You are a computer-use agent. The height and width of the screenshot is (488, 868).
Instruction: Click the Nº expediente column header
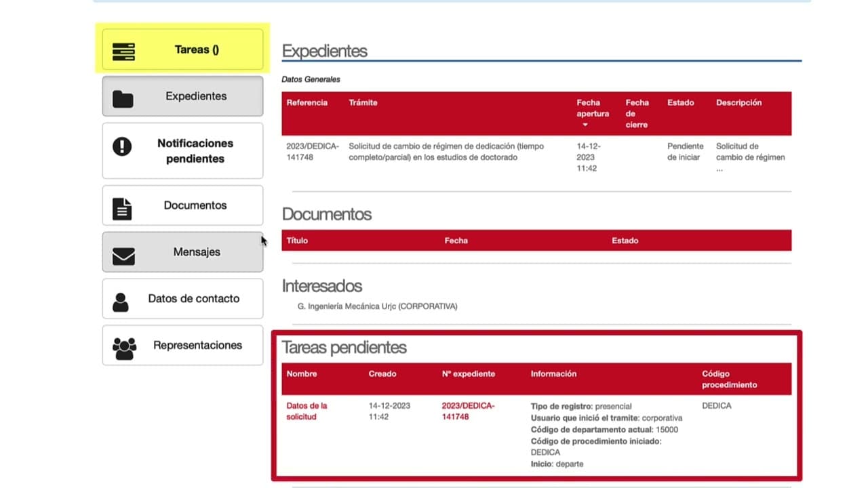coord(468,374)
